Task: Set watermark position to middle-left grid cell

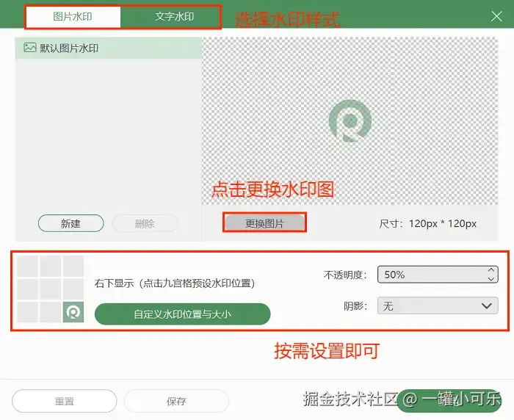Action: [x=28, y=289]
